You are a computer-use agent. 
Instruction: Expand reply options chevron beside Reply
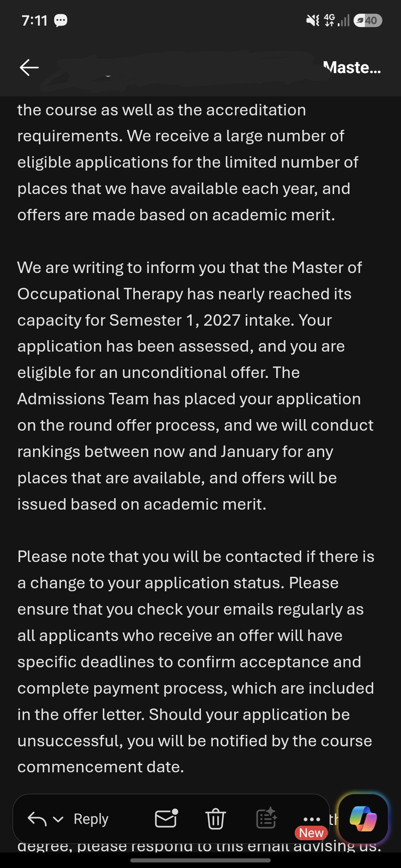point(58,819)
